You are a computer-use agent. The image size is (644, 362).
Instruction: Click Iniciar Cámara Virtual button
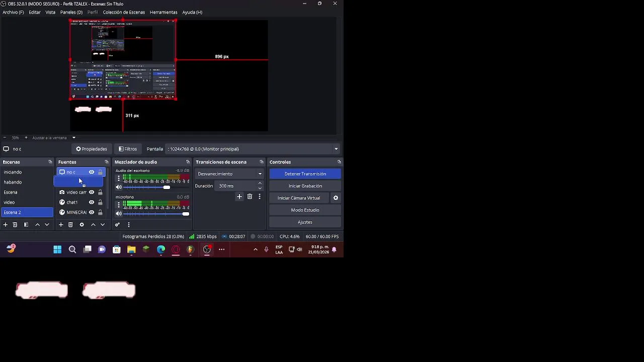299,198
